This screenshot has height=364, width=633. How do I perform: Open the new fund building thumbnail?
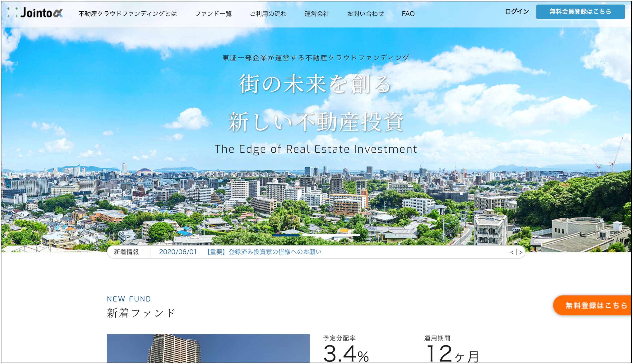click(208, 348)
